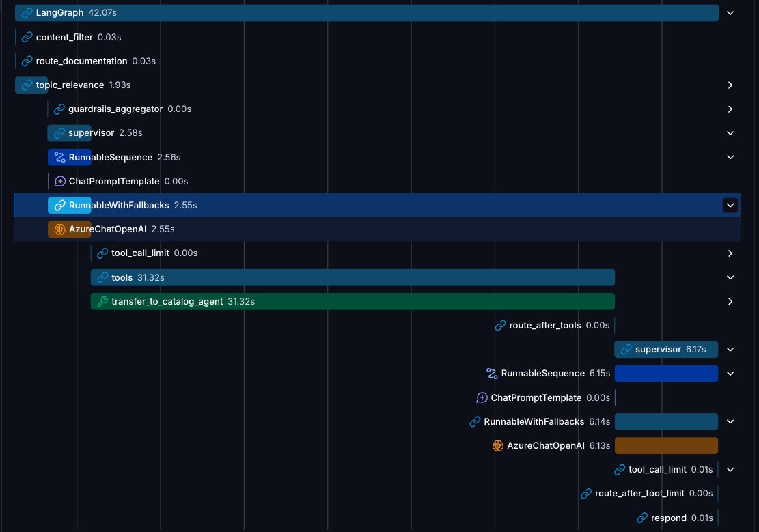Select the topic_relevance span name

[70, 85]
